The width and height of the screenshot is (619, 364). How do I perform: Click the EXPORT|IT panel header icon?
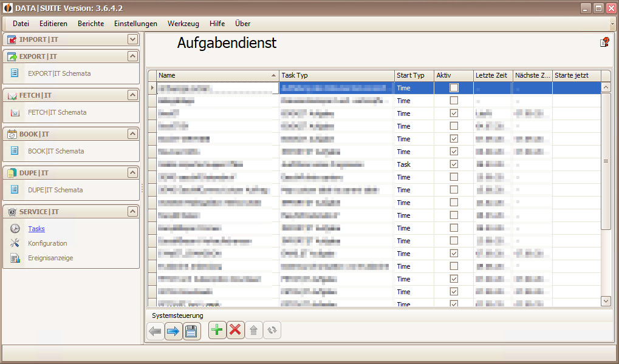click(12, 56)
